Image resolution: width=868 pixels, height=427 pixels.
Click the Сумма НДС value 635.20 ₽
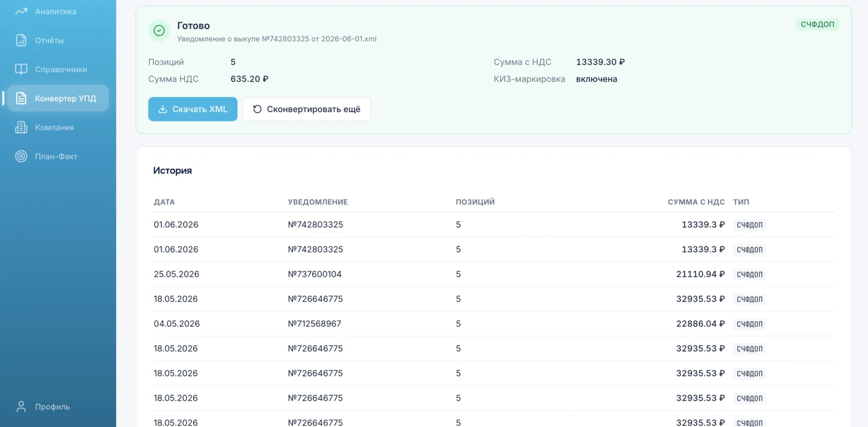pos(250,79)
